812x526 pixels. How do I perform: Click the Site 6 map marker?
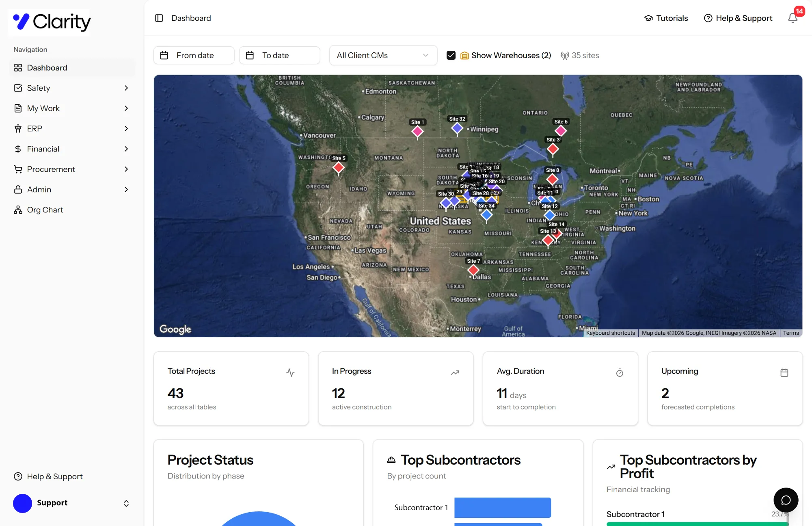pos(561,130)
